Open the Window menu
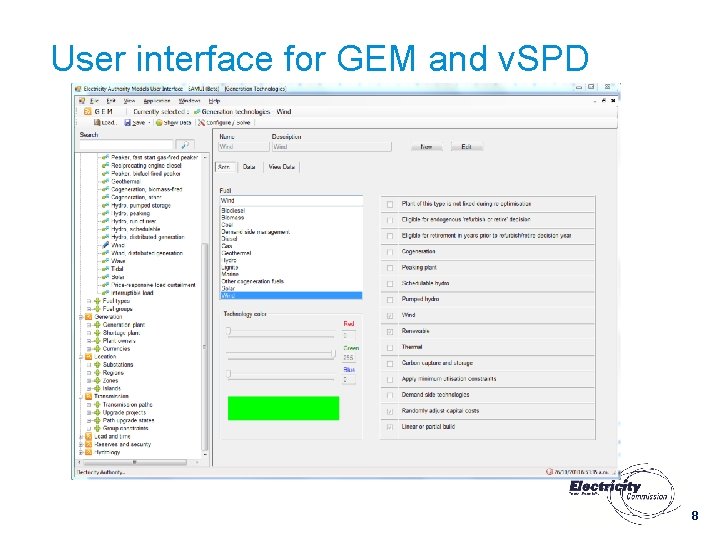 pos(189,101)
